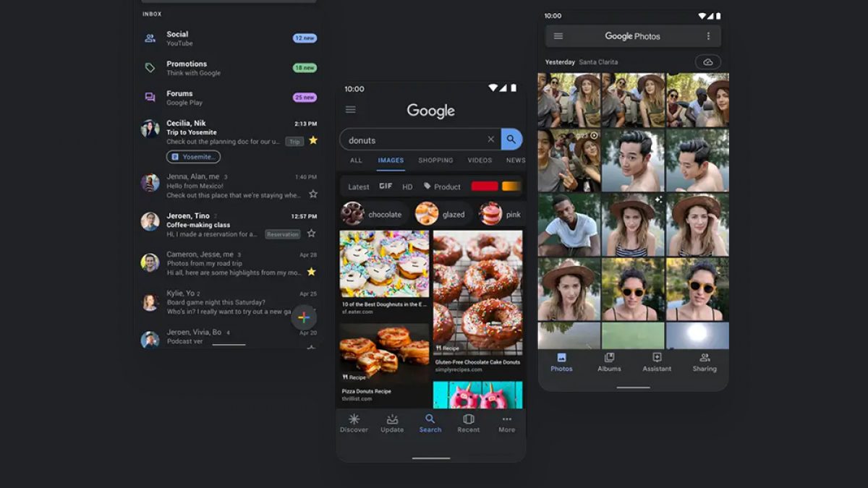
Task: Open the Google Photos hamburger menu
Action: (x=558, y=36)
